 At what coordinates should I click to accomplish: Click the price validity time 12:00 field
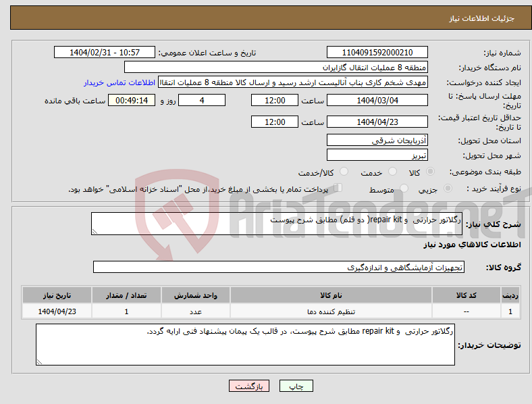(x=275, y=122)
